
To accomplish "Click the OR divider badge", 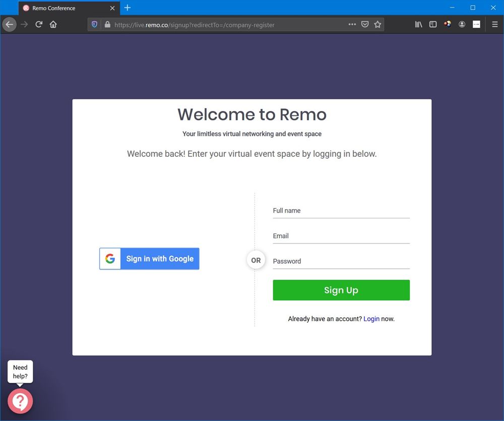I will (x=256, y=260).
